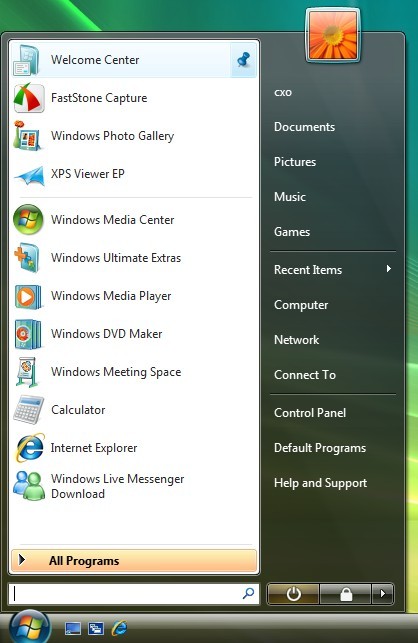Click the user account flower picture
This screenshot has height=643, width=418.
333,35
